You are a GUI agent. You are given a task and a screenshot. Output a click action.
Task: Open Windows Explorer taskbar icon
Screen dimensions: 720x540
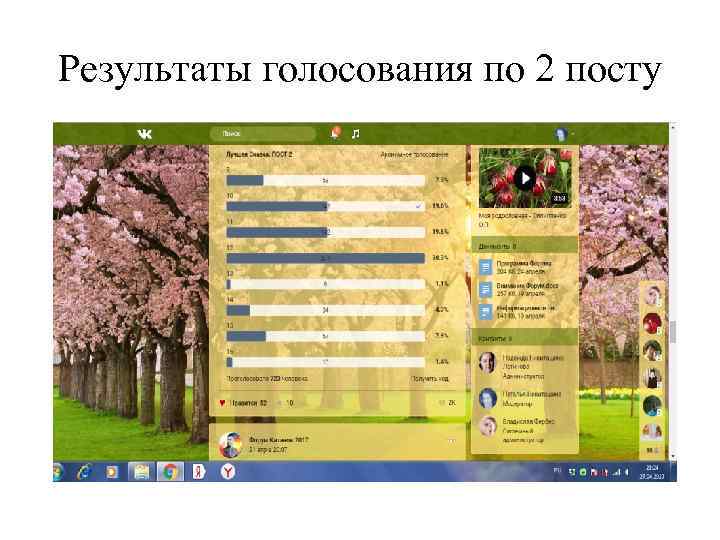141,472
